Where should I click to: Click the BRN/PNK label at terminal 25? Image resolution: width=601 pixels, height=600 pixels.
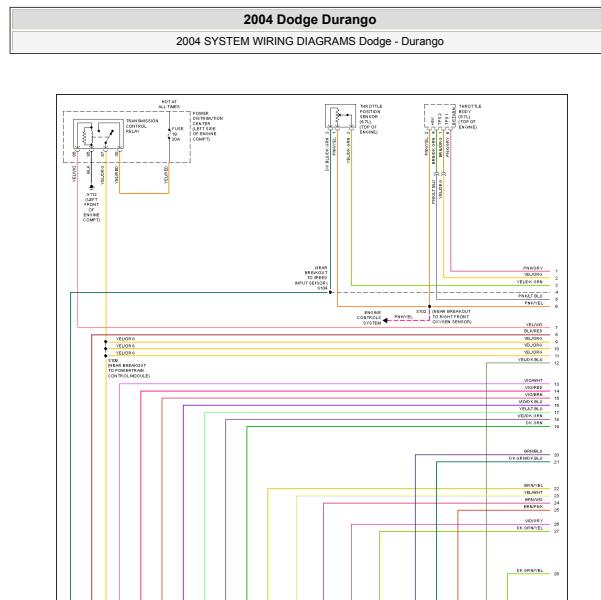click(533, 506)
